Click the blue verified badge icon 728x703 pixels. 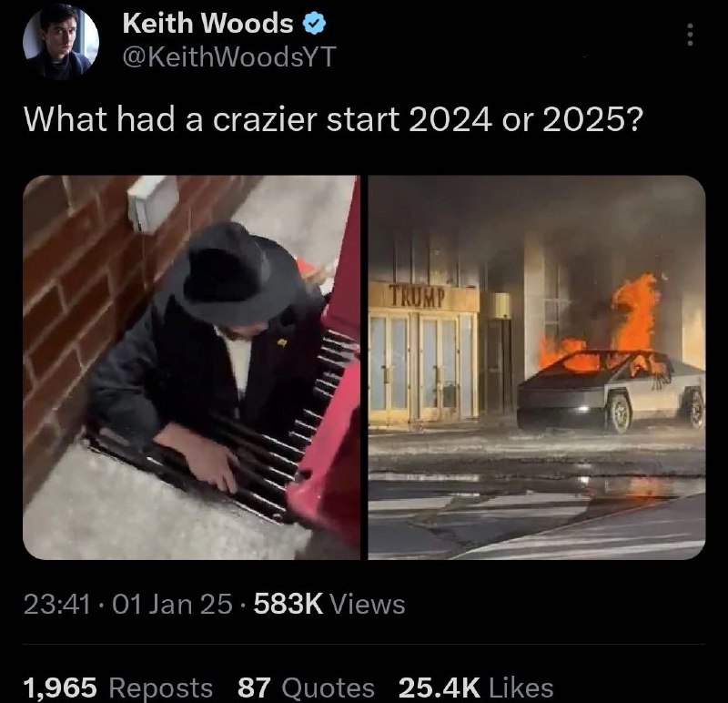pos(315,24)
